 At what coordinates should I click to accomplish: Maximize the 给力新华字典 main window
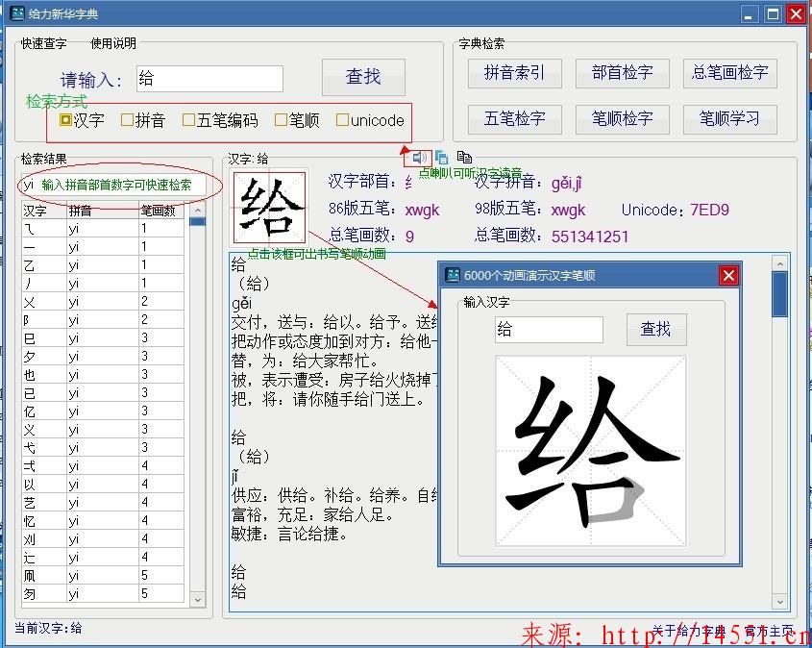click(x=772, y=13)
